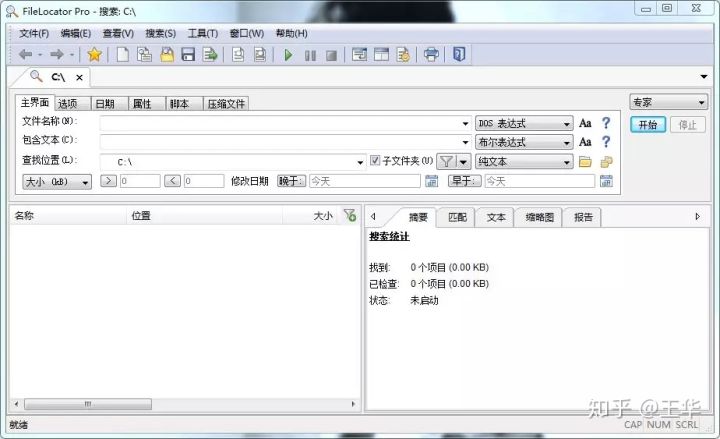Click the browse folder icon for search location
720x439 pixels.
pyautogui.click(x=586, y=162)
